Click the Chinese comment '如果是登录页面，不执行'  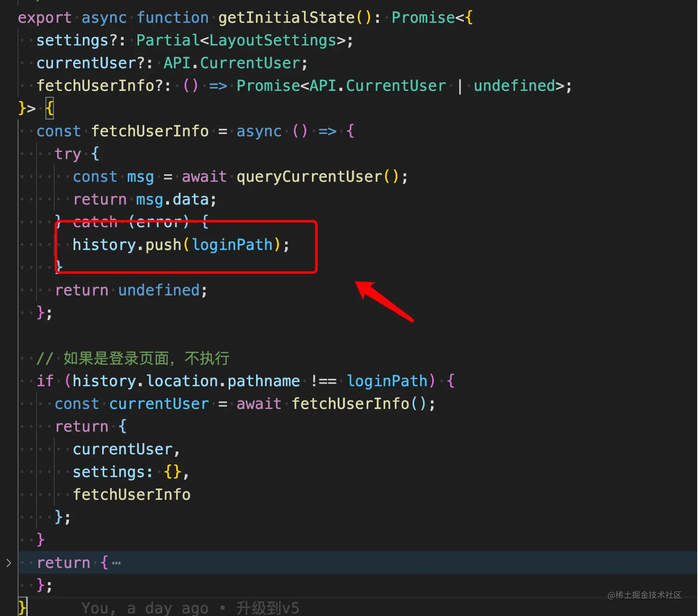[x=146, y=358]
